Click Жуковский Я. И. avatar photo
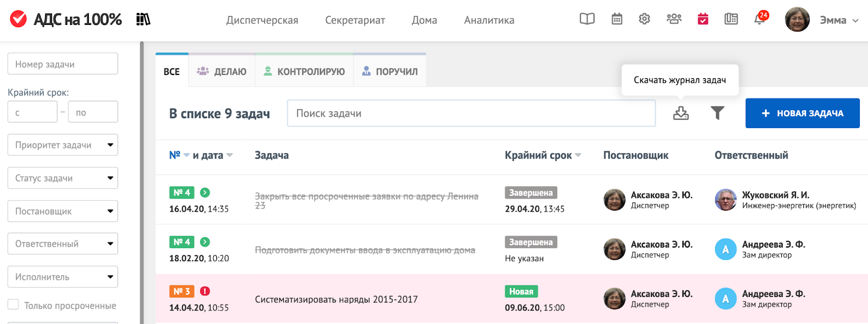The height and width of the screenshot is (324, 868). tap(726, 200)
